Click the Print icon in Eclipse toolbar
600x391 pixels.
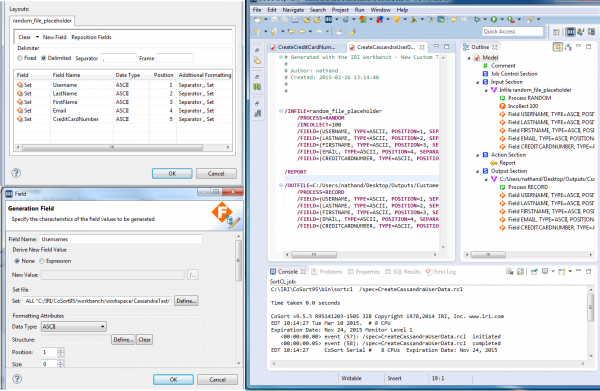(x=295, y=20)
